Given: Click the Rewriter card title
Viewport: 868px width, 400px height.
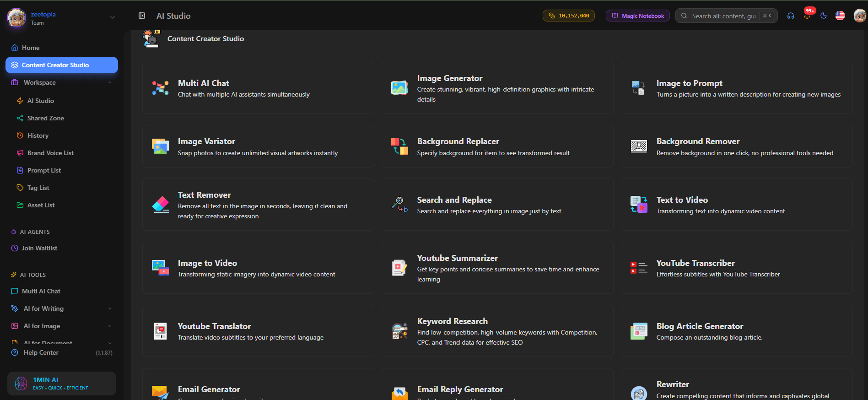Looking at the screenshot, I should coord(673,384).
